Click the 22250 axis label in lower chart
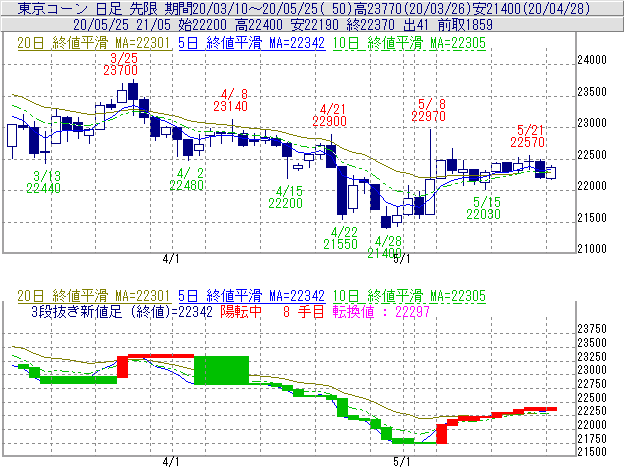This screenshot has width=624, height=474. click(592, 411)
